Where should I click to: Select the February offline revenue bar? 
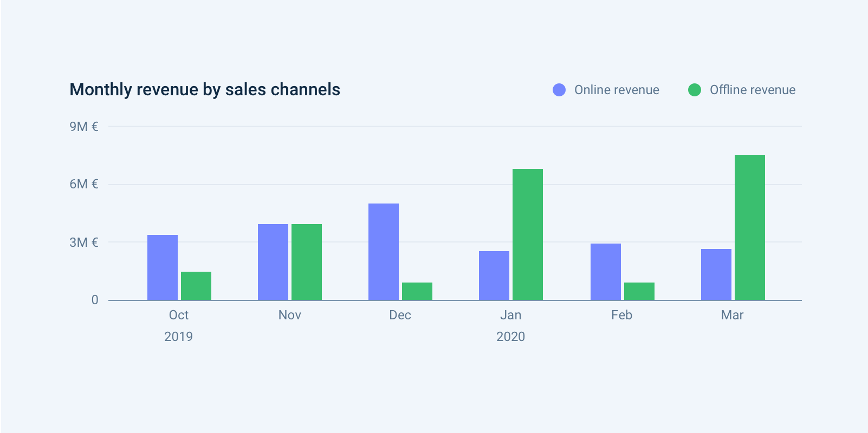pyautogui.click(x=639, y=291)
